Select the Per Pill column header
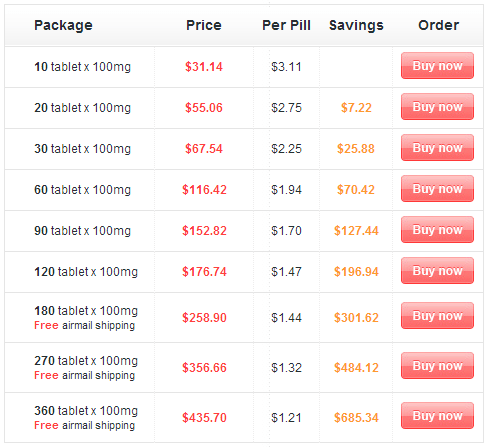 coord(286,25)
